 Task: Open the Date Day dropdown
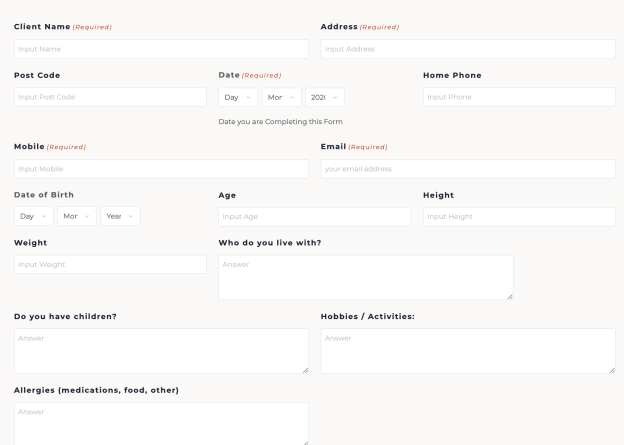(x=238, y=97)
